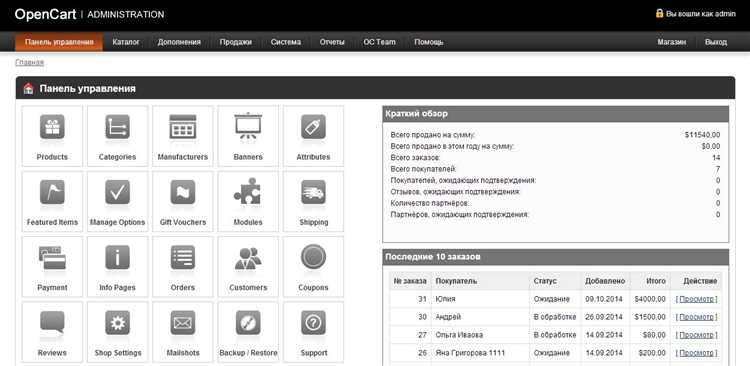Open the Продажи menu
The width and height of the screenshot is (750, 366).
point(235,42)
